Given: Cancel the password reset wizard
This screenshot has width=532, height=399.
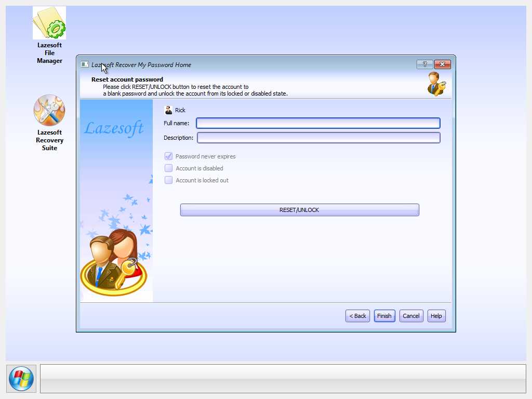Looking at the screenshot, I should pyautogui.click(x=411, y=316).
